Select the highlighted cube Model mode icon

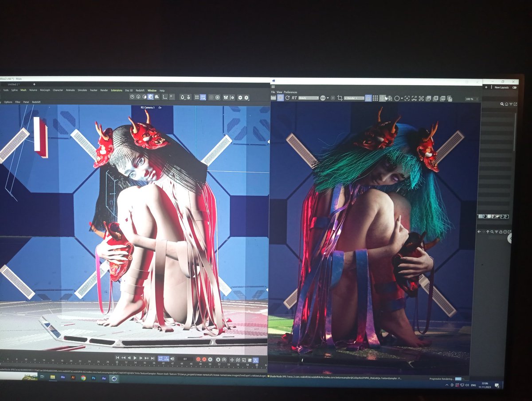151,97
